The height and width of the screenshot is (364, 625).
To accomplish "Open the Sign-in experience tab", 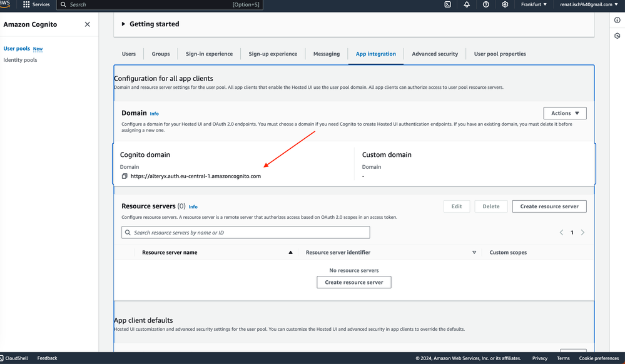I will [x=209, y=54].
